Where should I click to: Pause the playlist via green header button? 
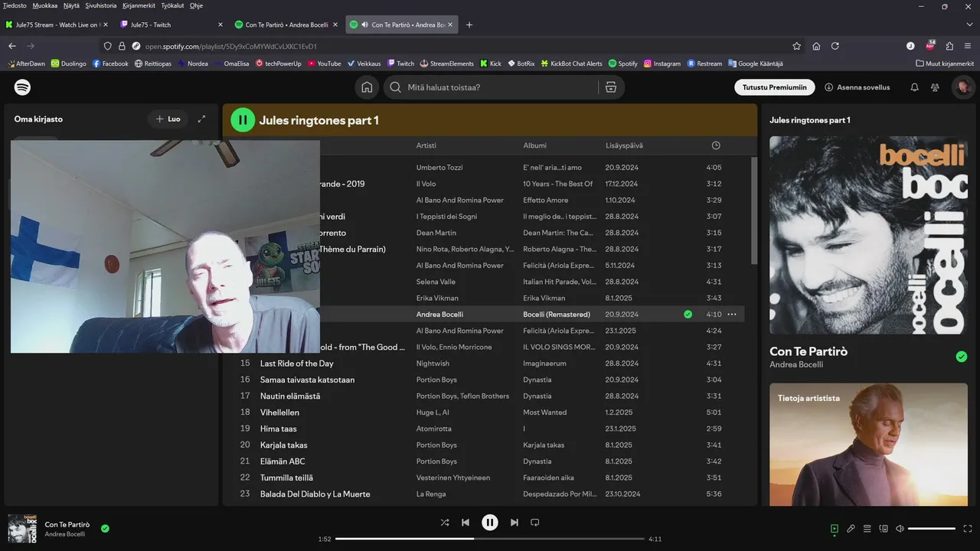pyautogui.click(x=243, y=120)
